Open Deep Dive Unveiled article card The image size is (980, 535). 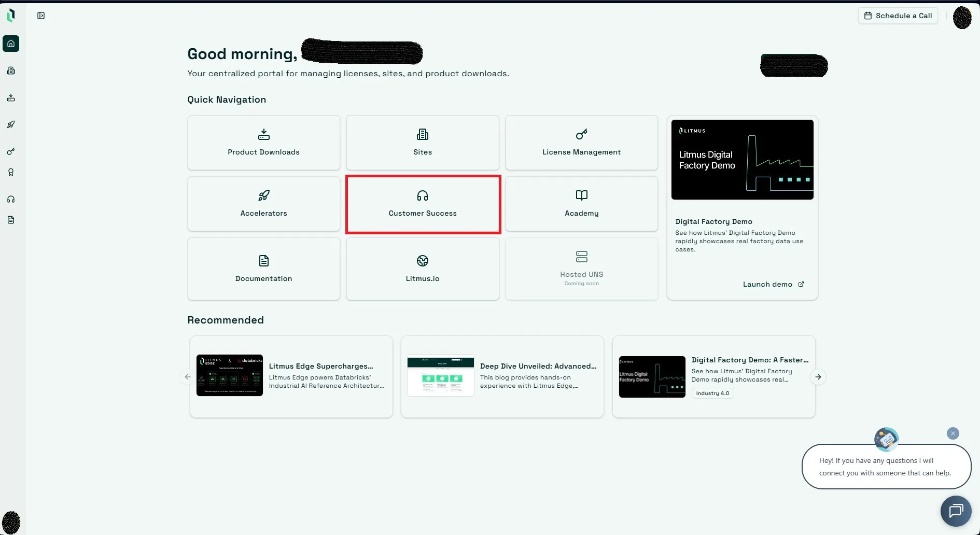tap(502, 376)
